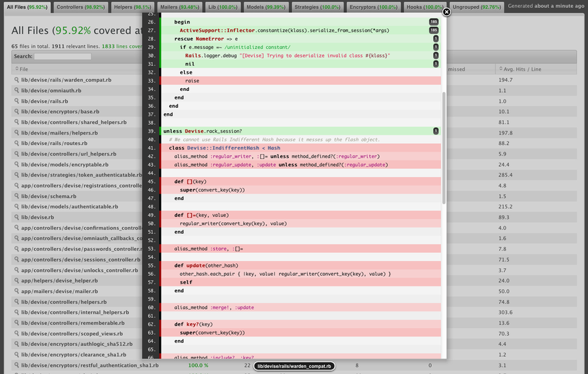The image size is (588, 374).
Task: Close the source code overlay
Action: [447, 12]
